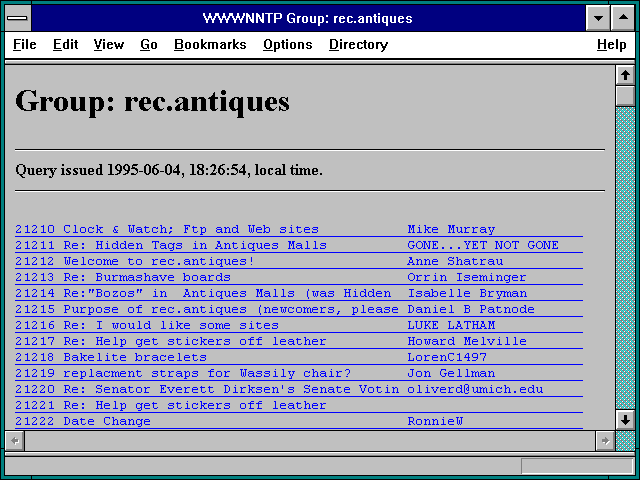Viewport: 640px width, 480px height.
Task: Click the author name Isabelle Bryman
Action: pyautogui.click(x=467, y=293)
